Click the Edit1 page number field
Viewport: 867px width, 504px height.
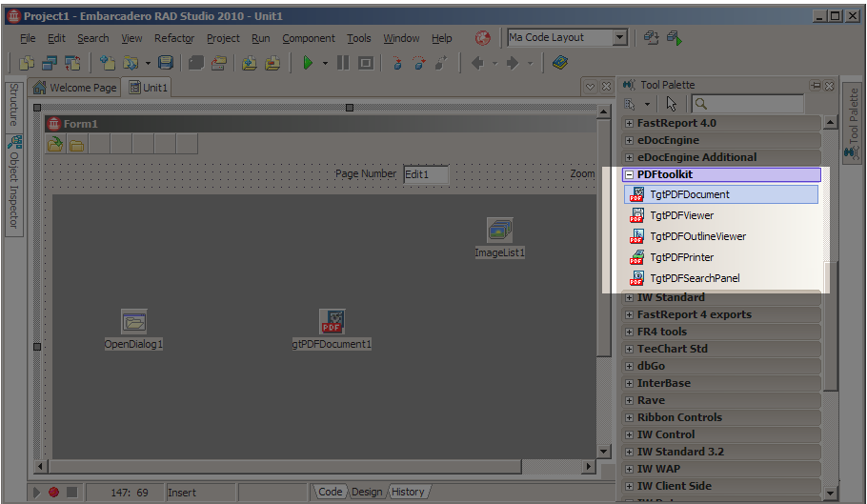426,174
